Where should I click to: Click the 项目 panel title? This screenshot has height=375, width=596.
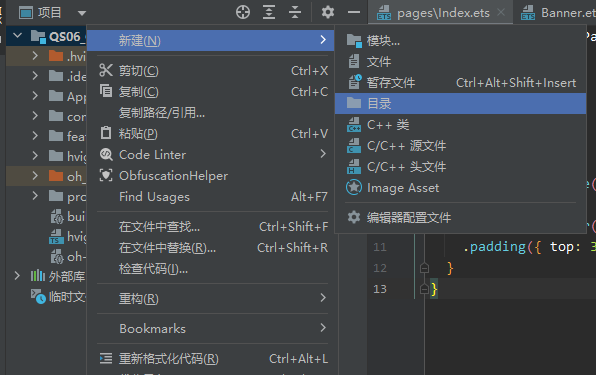tap(49, 13)
